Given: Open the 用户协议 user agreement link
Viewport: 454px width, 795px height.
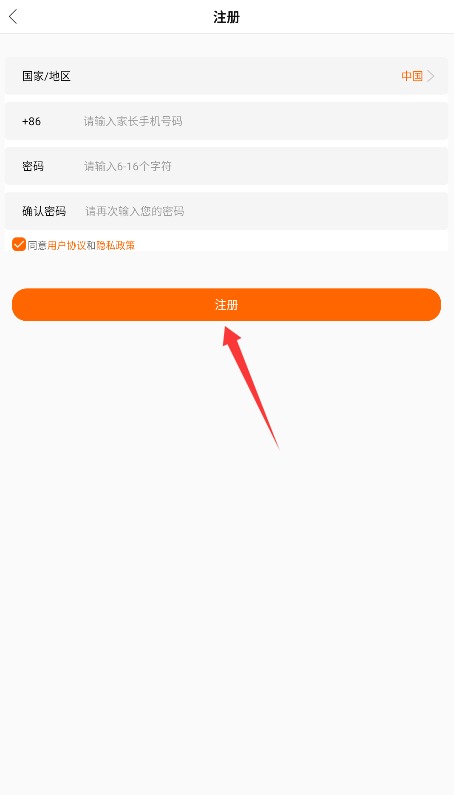Looking at the screenshot, I should coord(66,245).
